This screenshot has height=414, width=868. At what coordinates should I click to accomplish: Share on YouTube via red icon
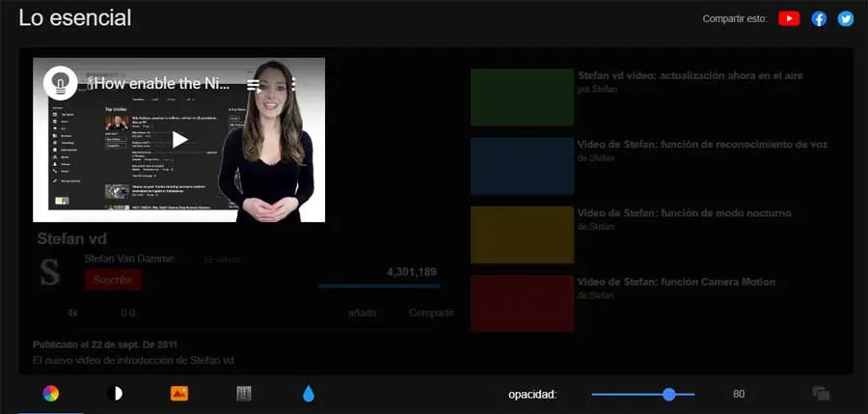point(789,19)
